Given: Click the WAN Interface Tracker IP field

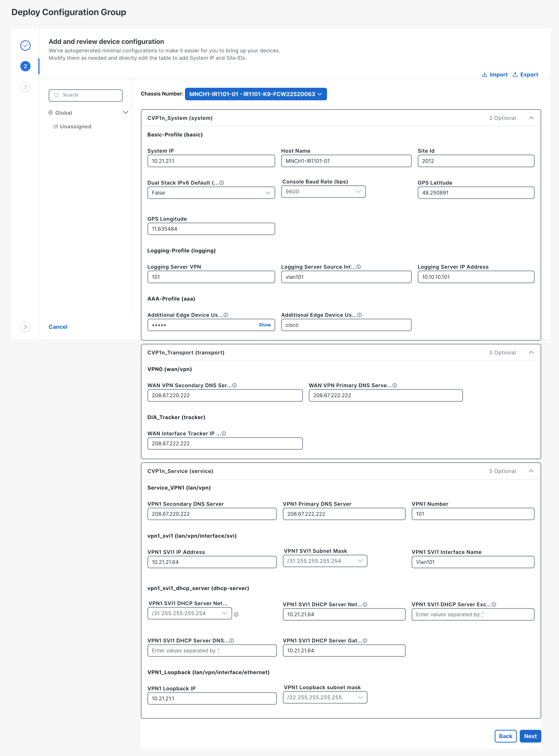Looking at the screenshot, I should (225, 443).
